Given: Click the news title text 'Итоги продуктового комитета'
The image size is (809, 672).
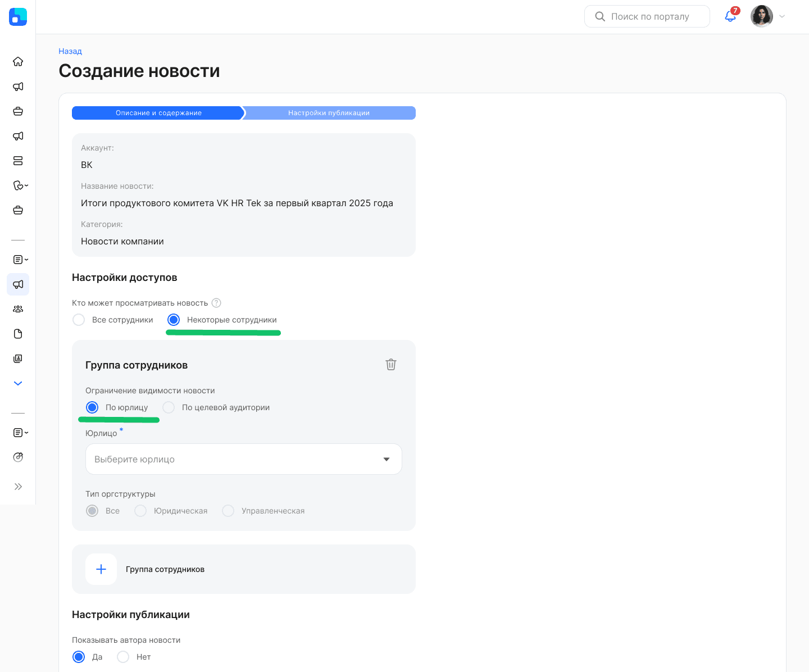Looking at the screenshot, I should (x=148, y=203).
